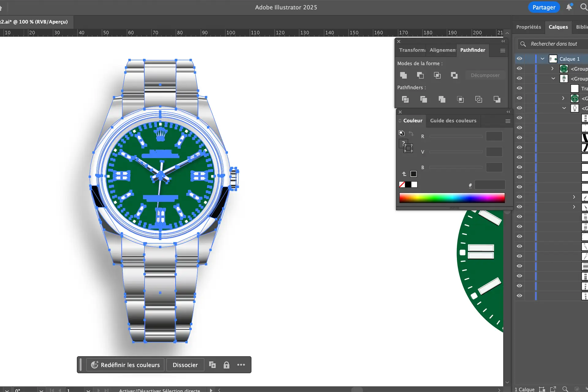Click the B channel slider track
588x392 pixels.
(456, 167)
